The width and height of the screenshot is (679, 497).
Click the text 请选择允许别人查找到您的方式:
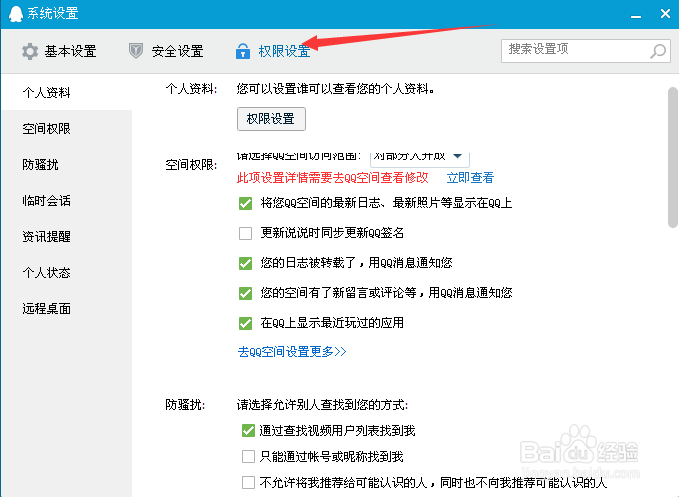322,405
